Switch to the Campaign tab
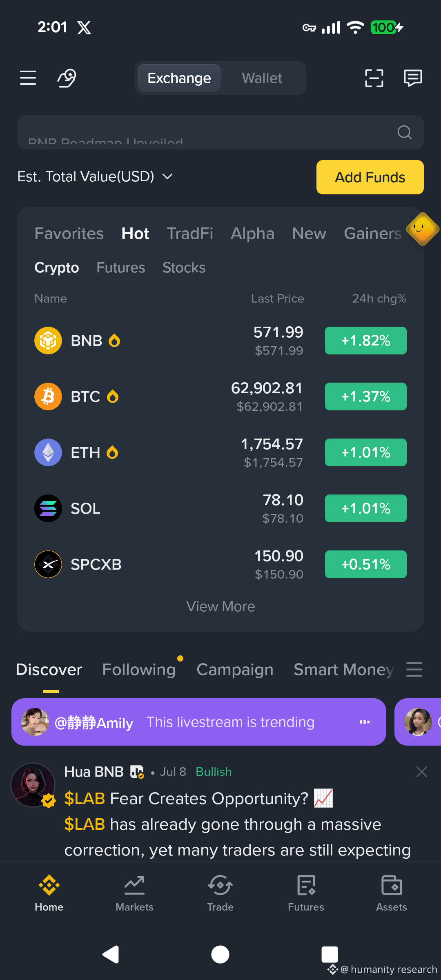The image size is (441, 980). pyautogui.click(x=235, y=670)
